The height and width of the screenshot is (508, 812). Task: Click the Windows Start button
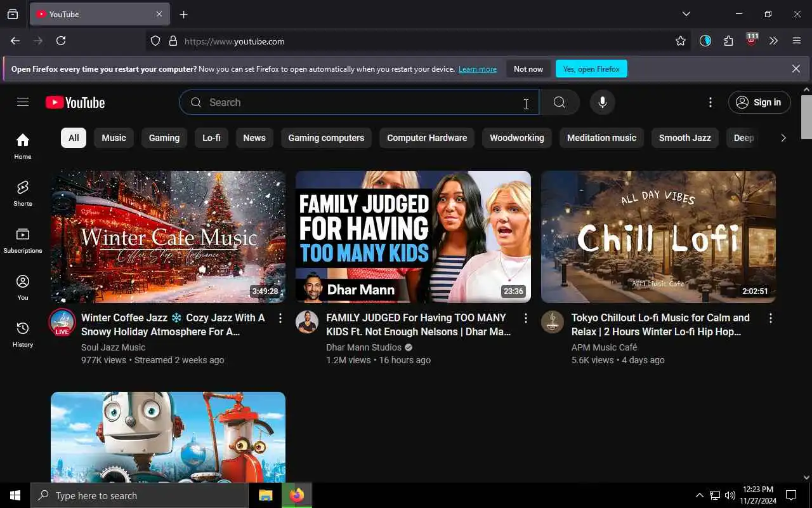point(15,495)
